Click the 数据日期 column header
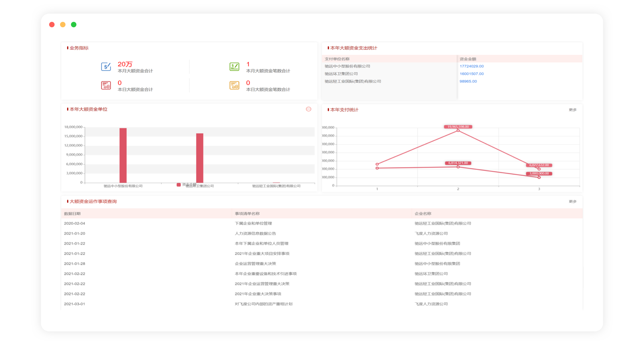The width and height of the screenshot is (644, 345). pyautogui.click(x=72, y=214)
